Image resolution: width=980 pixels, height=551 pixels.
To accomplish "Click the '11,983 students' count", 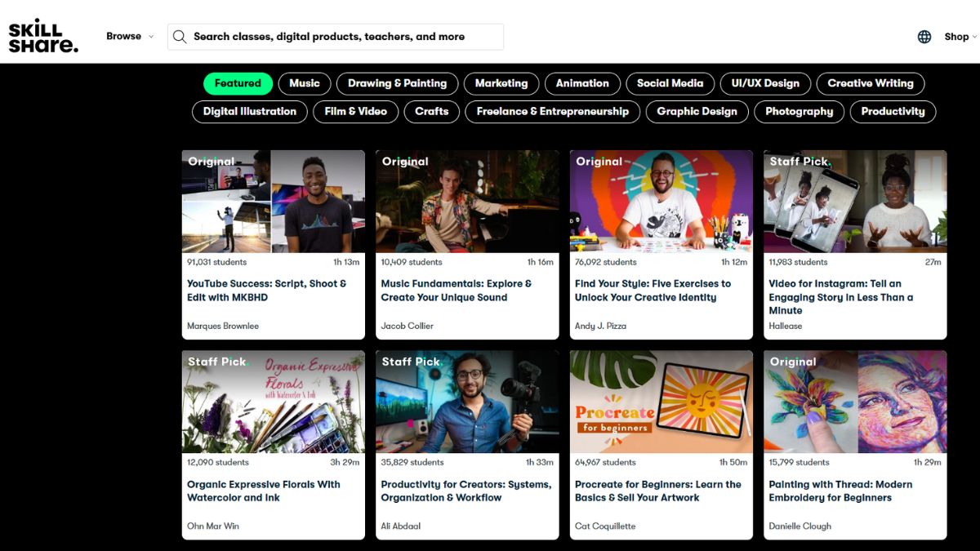I will [x=799, y=262].
